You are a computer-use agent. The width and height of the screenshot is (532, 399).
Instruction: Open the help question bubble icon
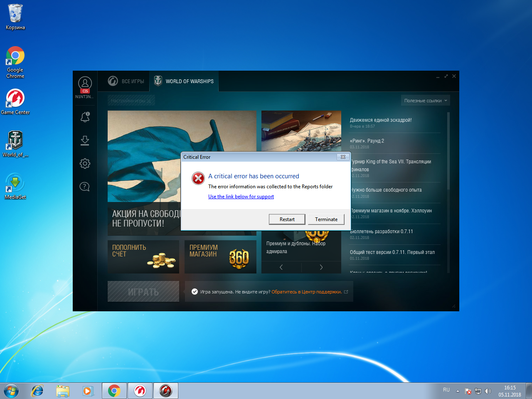pos(84,187)
